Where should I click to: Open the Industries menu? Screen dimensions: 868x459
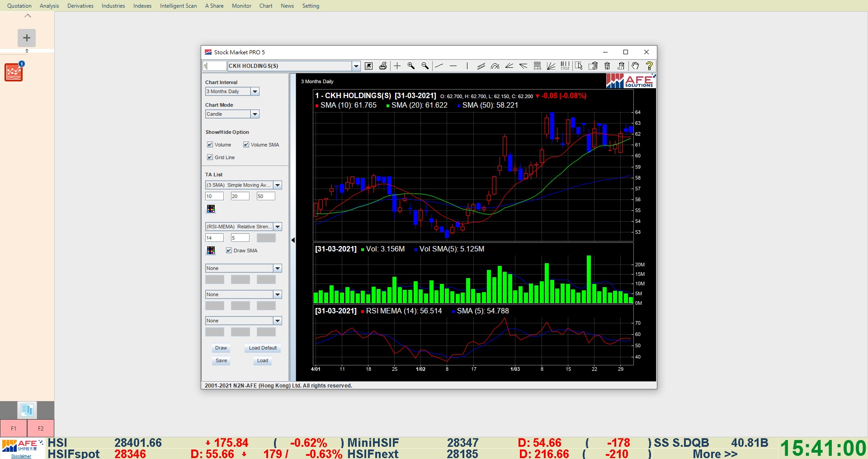113,6
